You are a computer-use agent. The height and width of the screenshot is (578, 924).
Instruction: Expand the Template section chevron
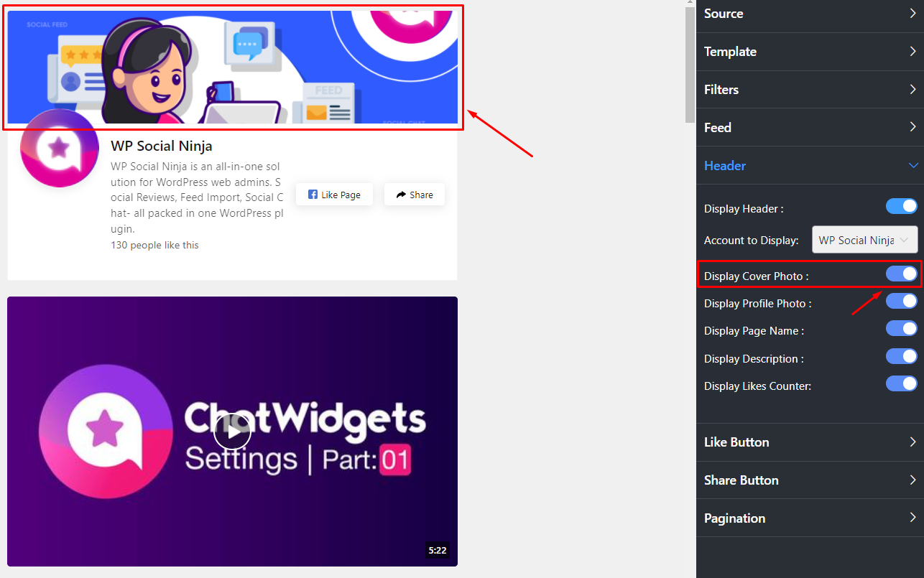913,51
